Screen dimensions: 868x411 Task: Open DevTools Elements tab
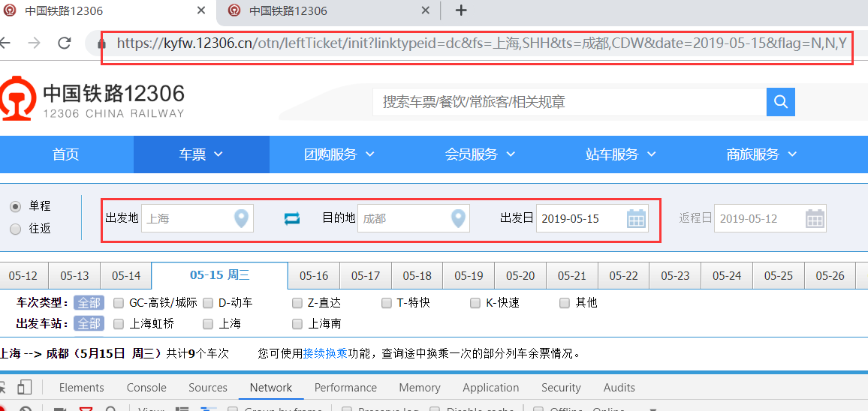click(81, 388)
